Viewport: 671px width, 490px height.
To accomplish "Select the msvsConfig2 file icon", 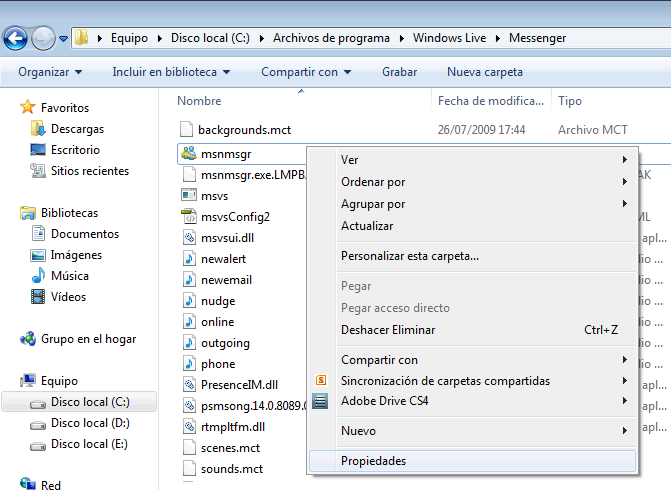I will click(189, 216).
